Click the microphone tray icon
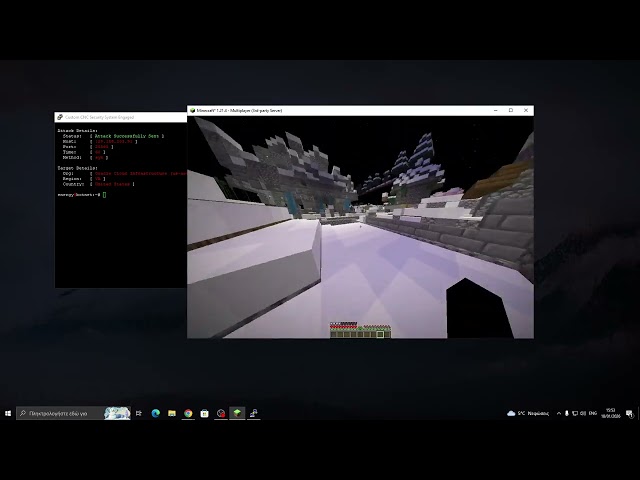This screenshot has width=640, height=480. pyautogui.click(x=567, y=413)
